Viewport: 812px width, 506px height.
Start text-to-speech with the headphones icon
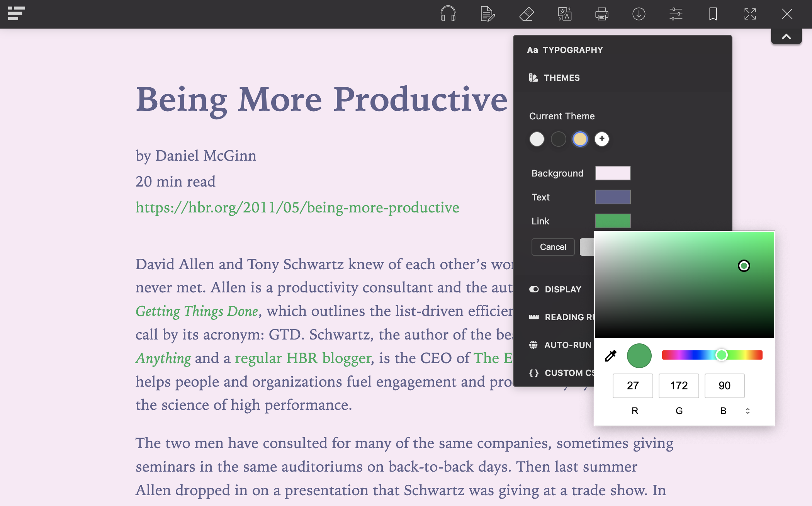448,14
